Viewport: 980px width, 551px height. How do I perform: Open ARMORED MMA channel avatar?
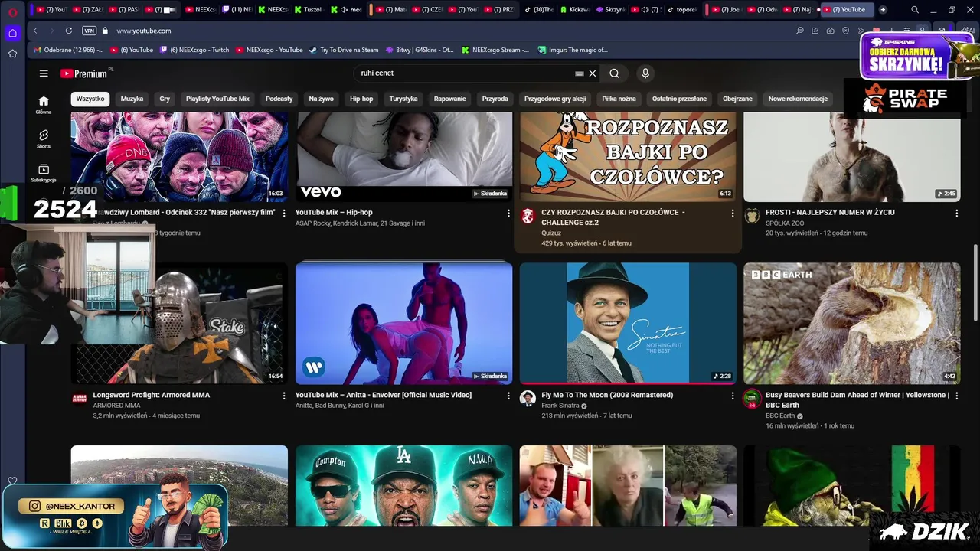(x=80, y=398)
